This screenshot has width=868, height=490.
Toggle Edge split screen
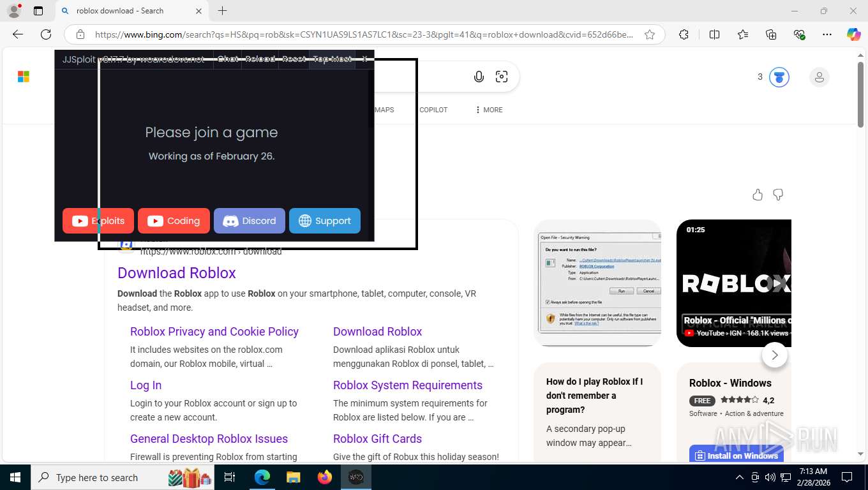pyautogui.click(x=715, y=34)
